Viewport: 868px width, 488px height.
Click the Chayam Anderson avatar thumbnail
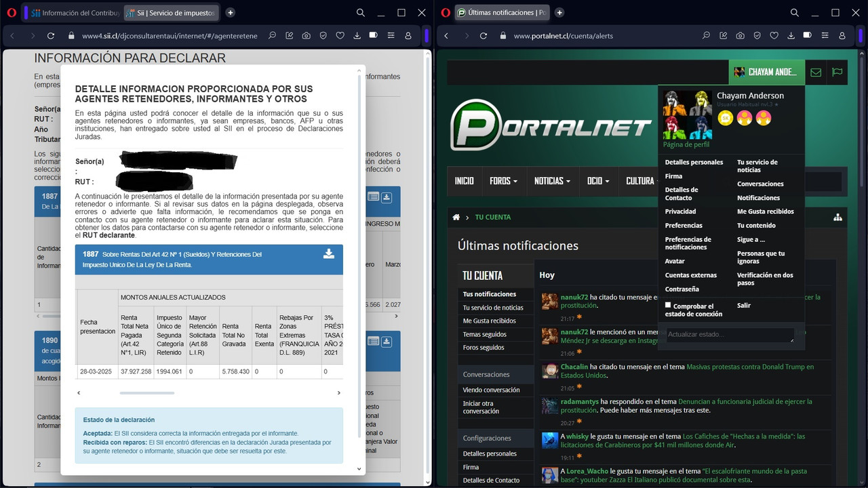pos(687,115)
